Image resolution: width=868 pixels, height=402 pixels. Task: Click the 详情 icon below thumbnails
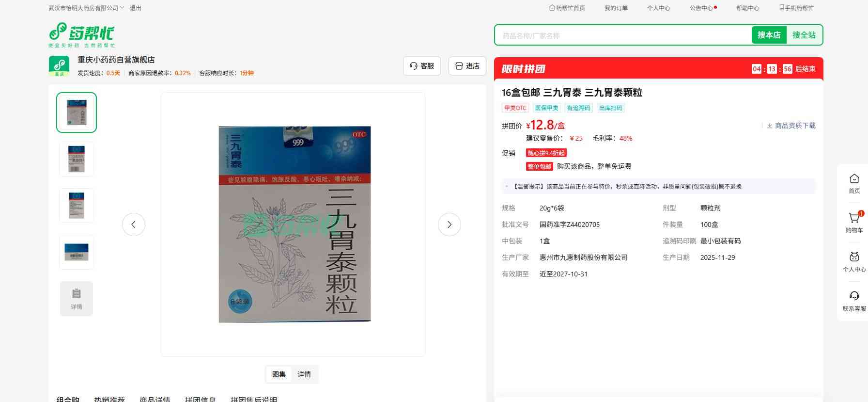pyautogui.click(x=77, y=299)
